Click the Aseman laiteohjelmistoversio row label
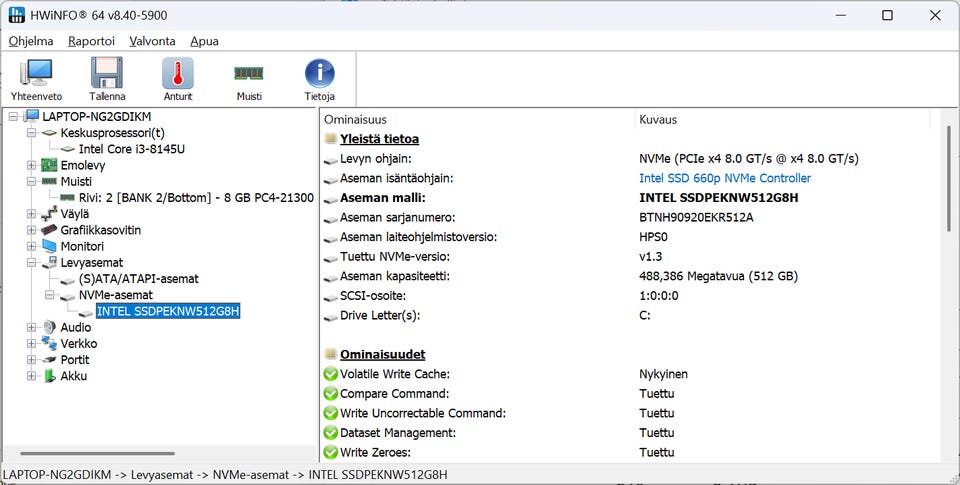 419,237
